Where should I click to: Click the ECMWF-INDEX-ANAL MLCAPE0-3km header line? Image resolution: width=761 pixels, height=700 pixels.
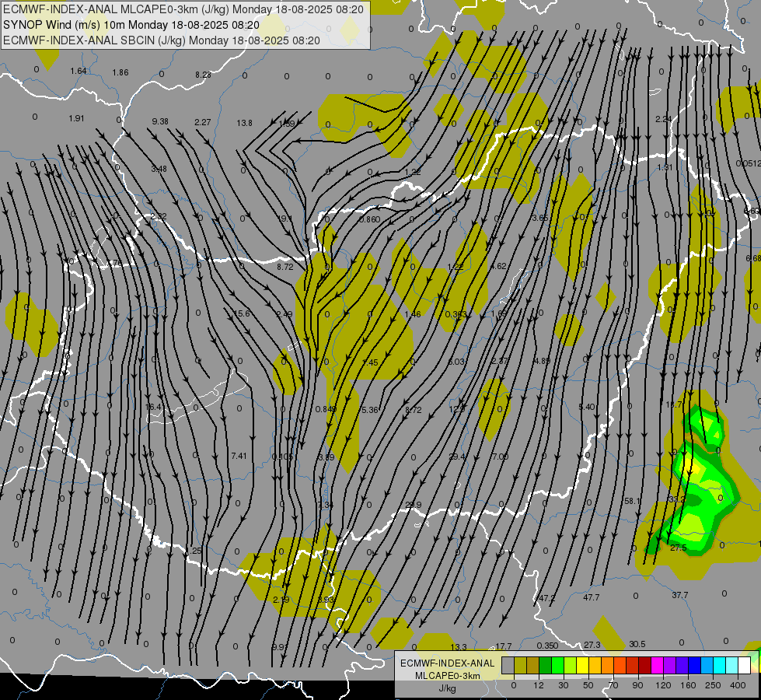coord(183,9)
